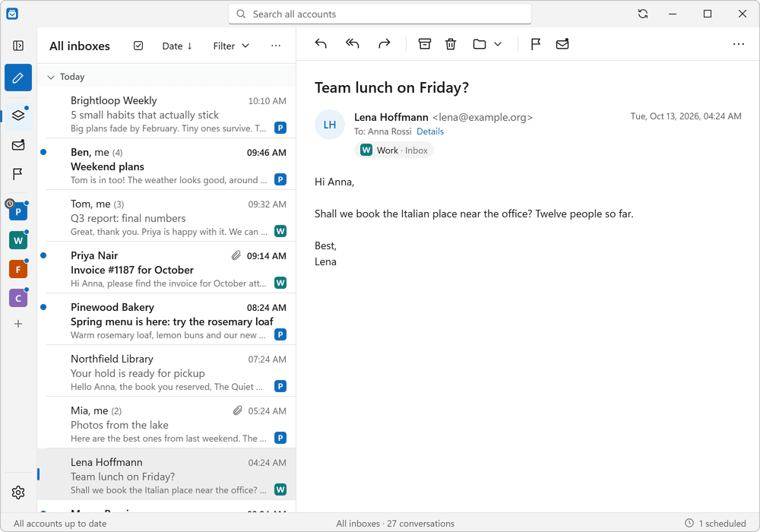Open Photos from the lake conversation
This screenshot has width=760, height=532.
tap(166, 424)
